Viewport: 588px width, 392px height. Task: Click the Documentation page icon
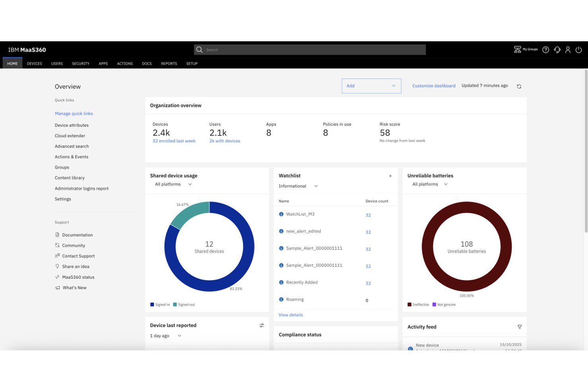coord(57,235)
